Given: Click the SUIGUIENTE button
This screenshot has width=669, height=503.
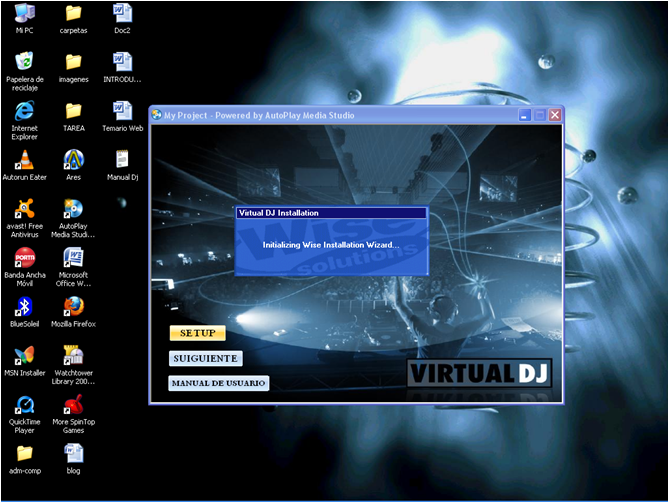Looking at the screenshot, I should coord(206,358).
